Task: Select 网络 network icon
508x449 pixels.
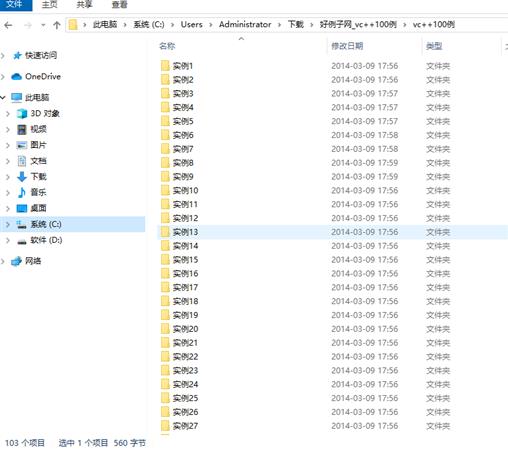Action: coord(16,261)
